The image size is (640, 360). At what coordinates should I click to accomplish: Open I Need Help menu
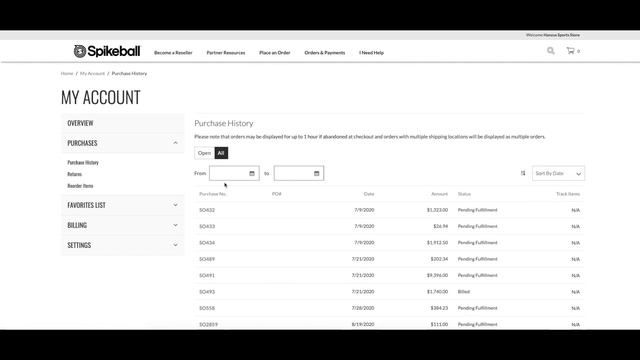coord(371,53)
